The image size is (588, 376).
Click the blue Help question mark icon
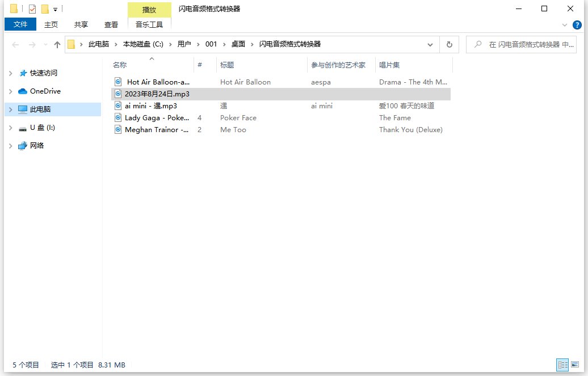pyautogui.click(x=577, y=24)
